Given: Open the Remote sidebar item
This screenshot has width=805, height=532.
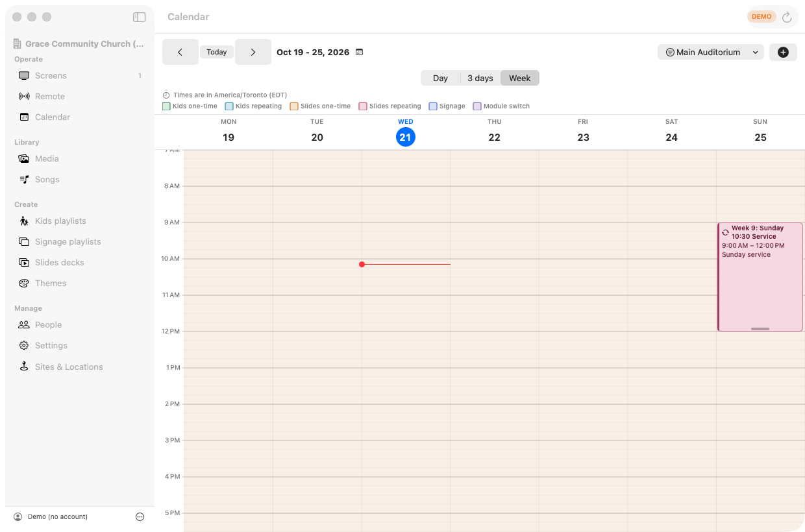Looking at the screenshot, I should pyautogui.click(x=80, y=96).
